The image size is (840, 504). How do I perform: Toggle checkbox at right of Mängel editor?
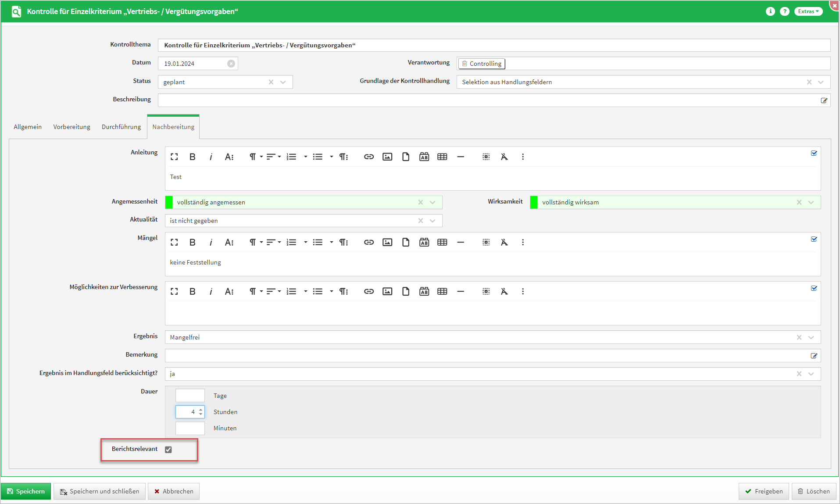[x=814, y=239]
